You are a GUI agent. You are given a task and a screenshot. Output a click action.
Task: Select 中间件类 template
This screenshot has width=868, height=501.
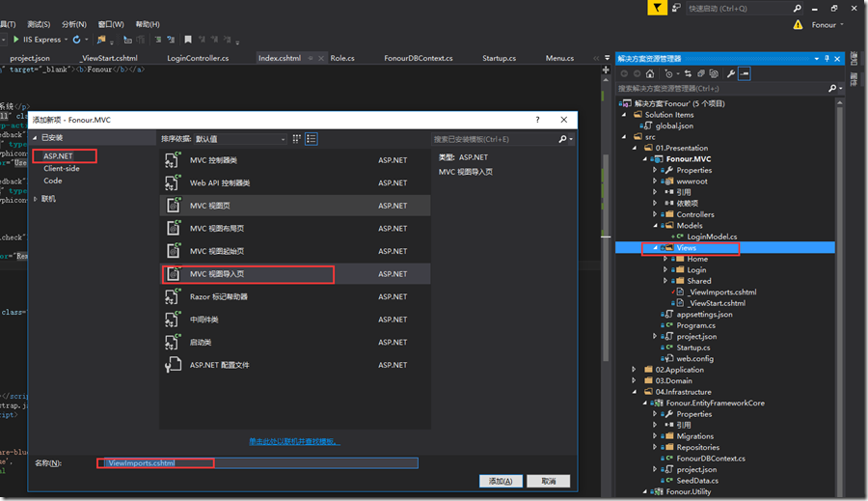tap(295, 320)
